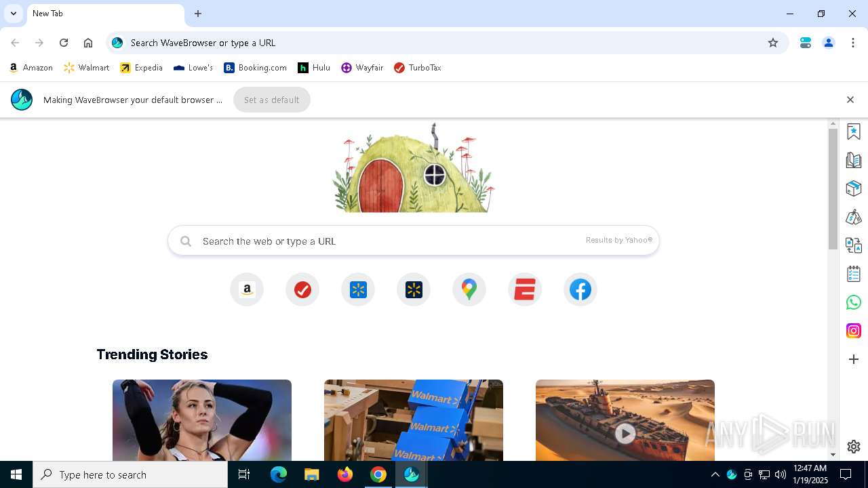Open the sidebar bookmarks star icon
This screenshot has width=868, height=488.
pyautogui.click(x=854, y=131)
